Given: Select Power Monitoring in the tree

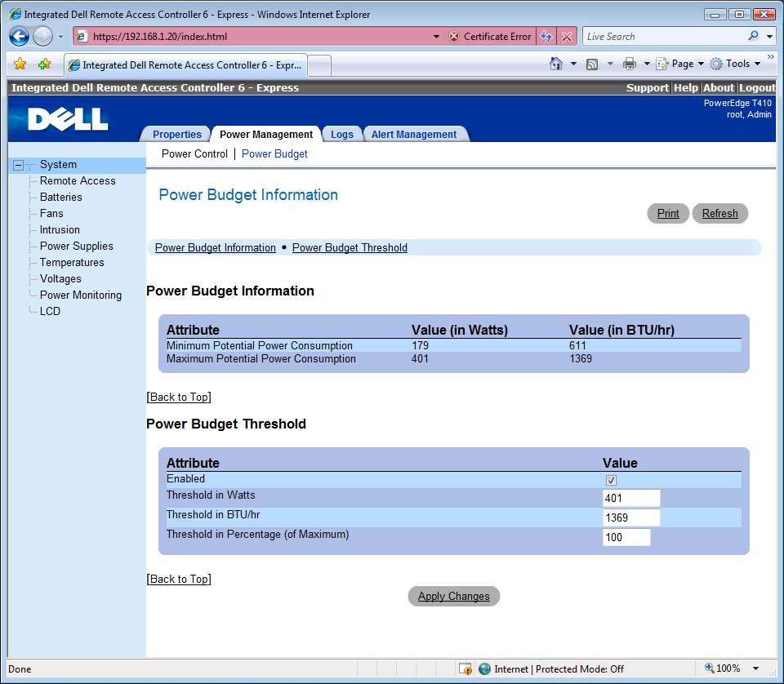Looking at the screenshot, I should (x=81, y=295).
